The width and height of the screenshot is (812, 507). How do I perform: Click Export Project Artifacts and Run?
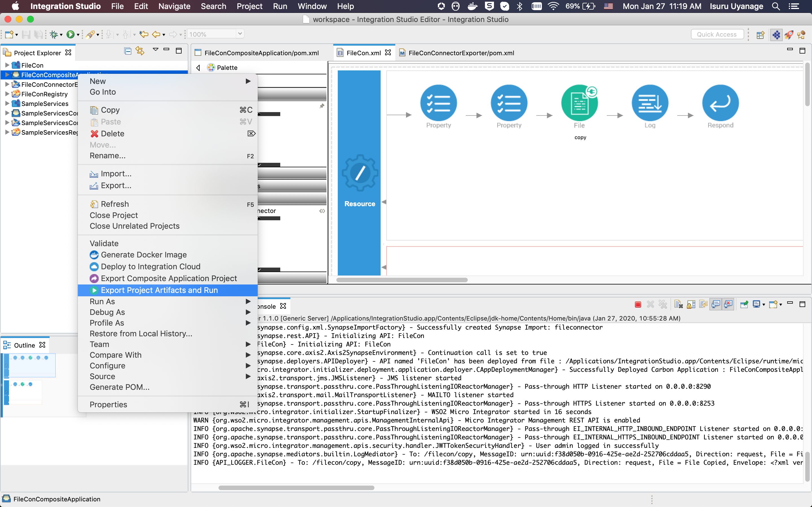point(159,290)
